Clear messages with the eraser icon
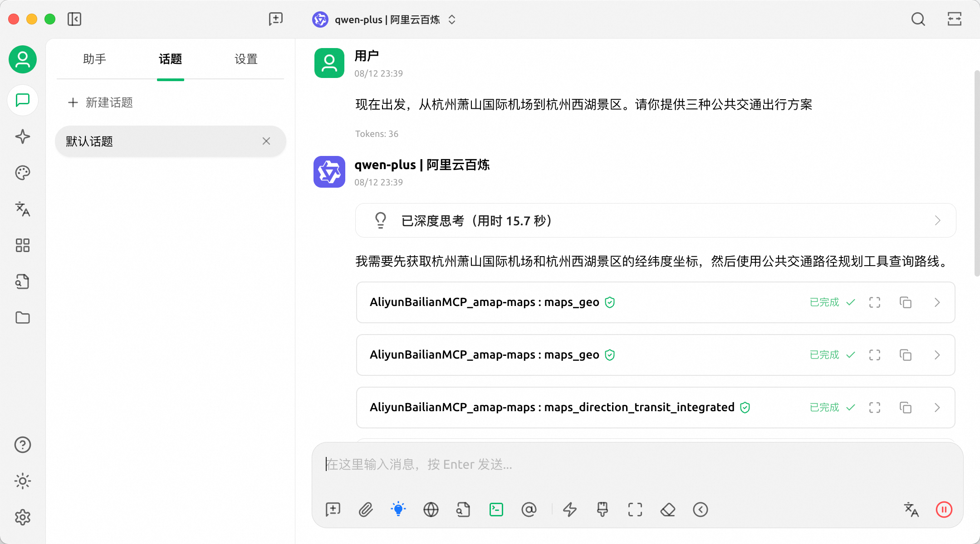980x544 pixels. coord(668,510)
